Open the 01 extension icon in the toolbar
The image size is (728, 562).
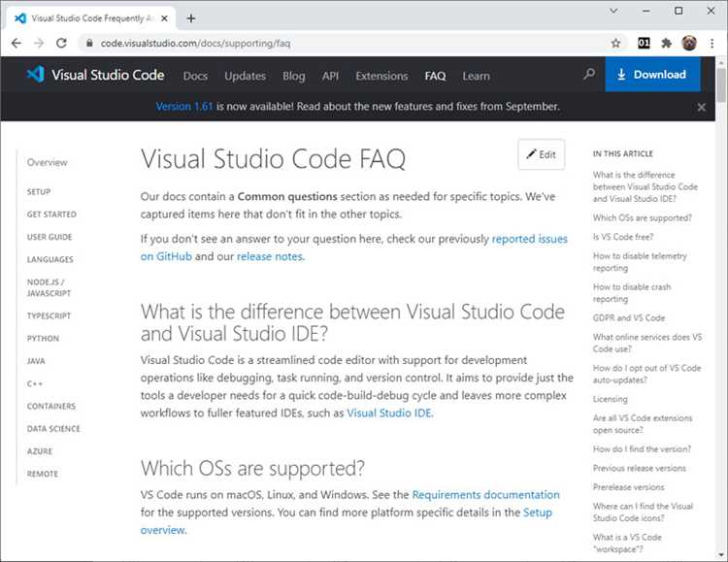tap(644, 44)
